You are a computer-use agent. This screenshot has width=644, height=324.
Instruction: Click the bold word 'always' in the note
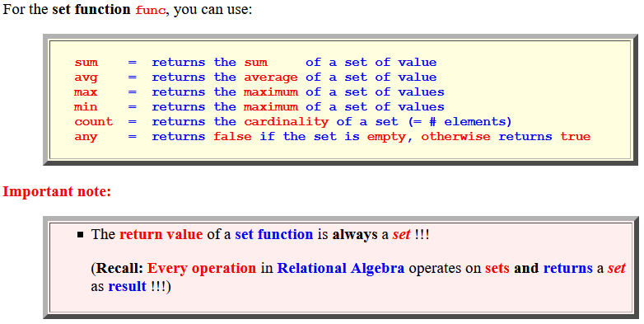355,235
